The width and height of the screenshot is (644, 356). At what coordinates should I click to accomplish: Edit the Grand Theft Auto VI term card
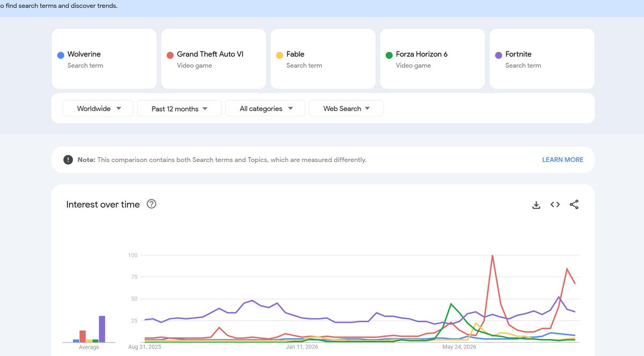tap(214, 59)
